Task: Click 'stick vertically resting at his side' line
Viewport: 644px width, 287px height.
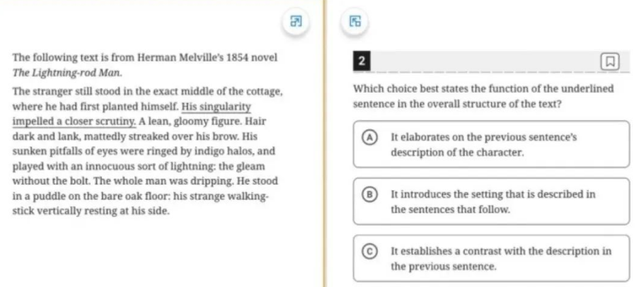Action: [91, 211]
